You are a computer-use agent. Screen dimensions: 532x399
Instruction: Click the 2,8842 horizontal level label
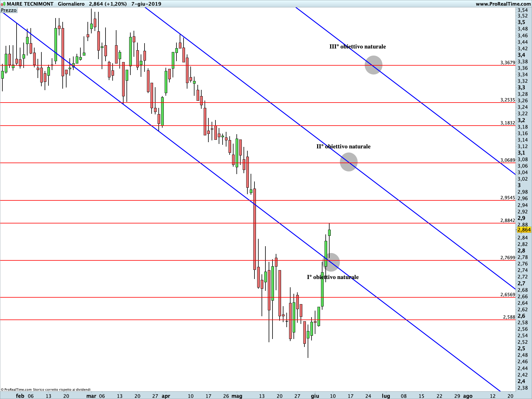508,220
